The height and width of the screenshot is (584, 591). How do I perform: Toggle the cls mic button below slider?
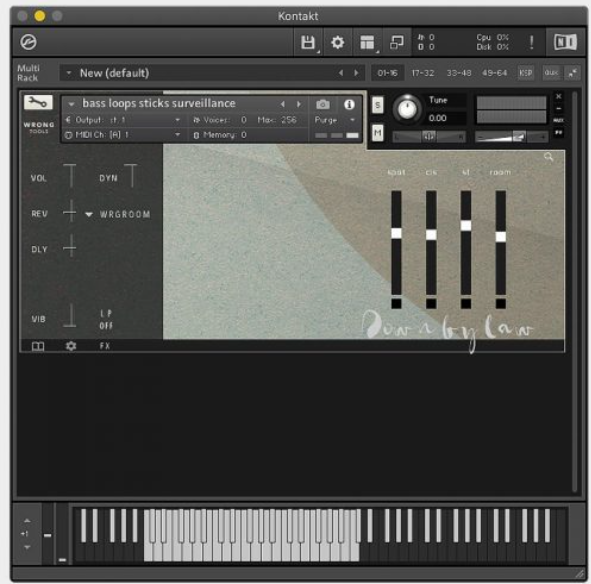[x=431, y=303]
